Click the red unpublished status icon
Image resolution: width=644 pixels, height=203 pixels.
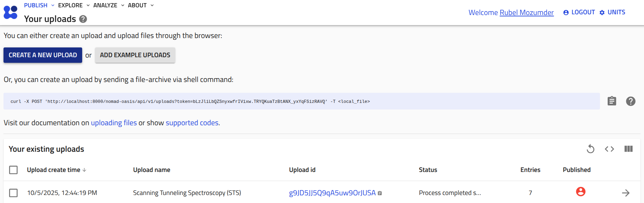(x=581, y=191)
